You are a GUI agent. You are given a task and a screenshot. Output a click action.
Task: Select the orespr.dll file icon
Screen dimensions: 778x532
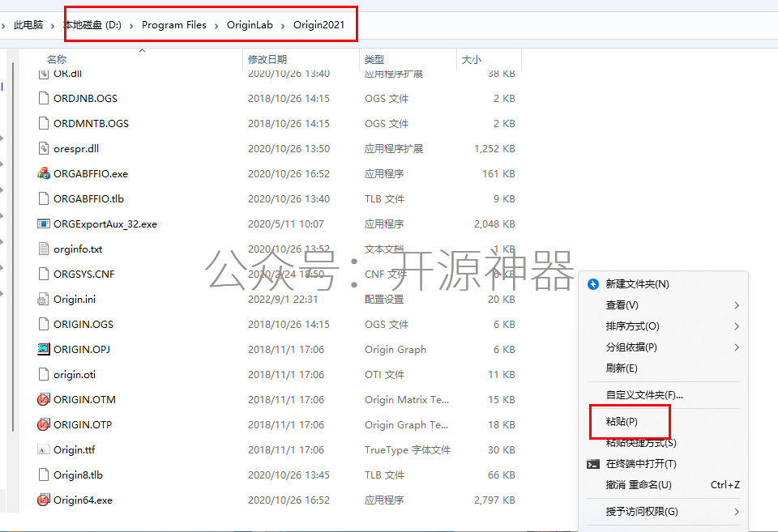44,148
